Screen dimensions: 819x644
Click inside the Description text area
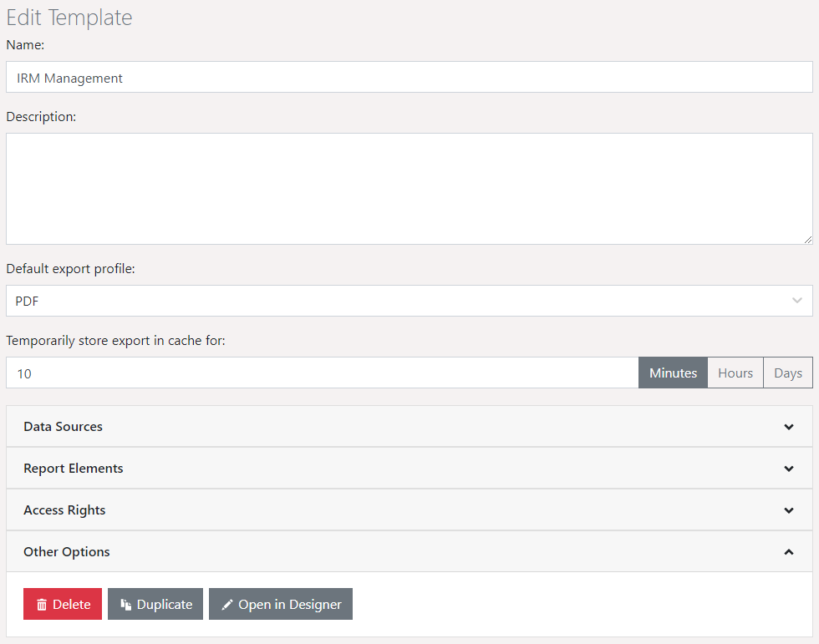tap(409, 188)
